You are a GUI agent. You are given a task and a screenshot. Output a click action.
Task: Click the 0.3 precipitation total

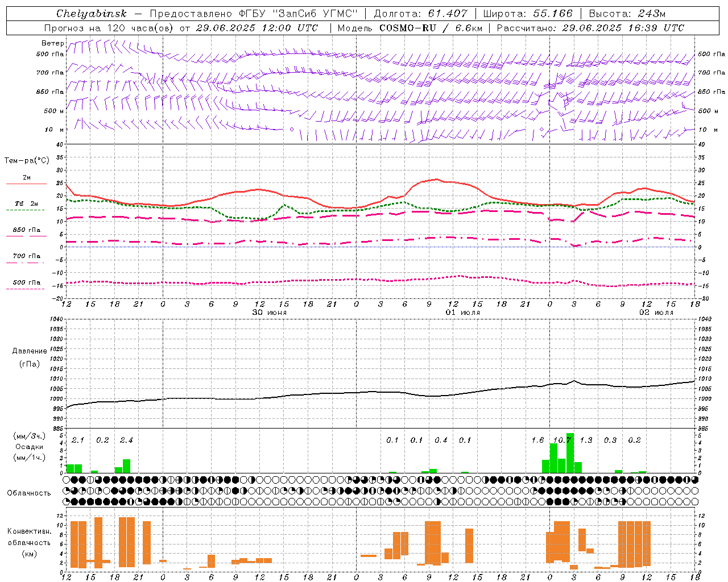(x=610, y=440)
